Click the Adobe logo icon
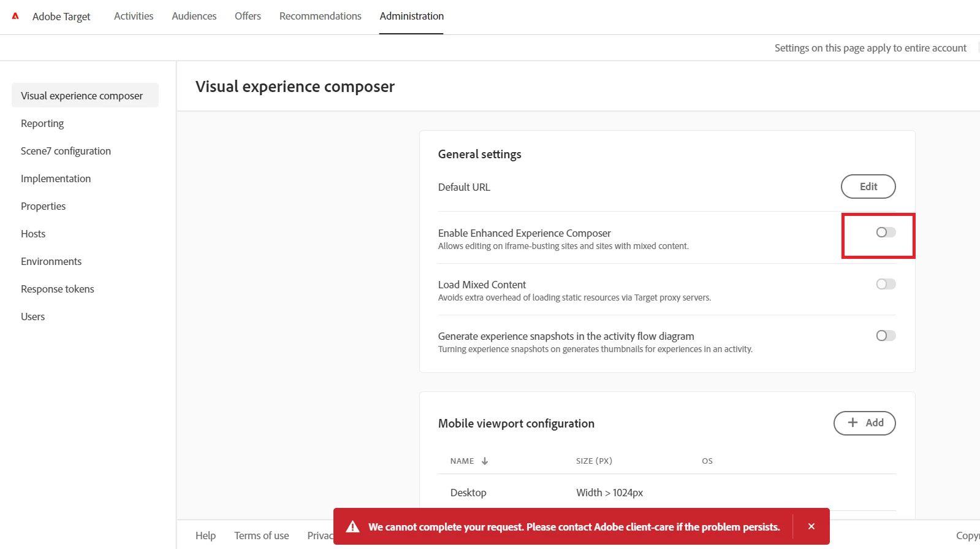Viewport: 980px width, 549px height. pos(15,16)
